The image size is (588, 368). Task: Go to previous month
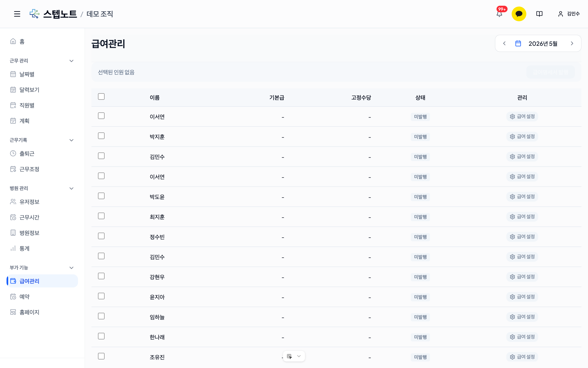pyautogui.click(x=504, y=43)
